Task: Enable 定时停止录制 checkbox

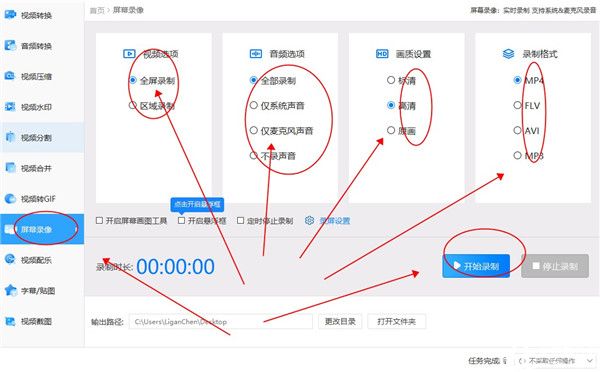Action: pyautogui.click(x=240, y=220)
